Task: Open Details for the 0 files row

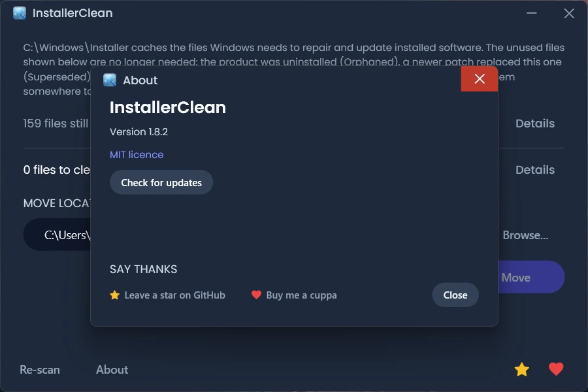Action: pyautogui.click(x=534, y=170)
